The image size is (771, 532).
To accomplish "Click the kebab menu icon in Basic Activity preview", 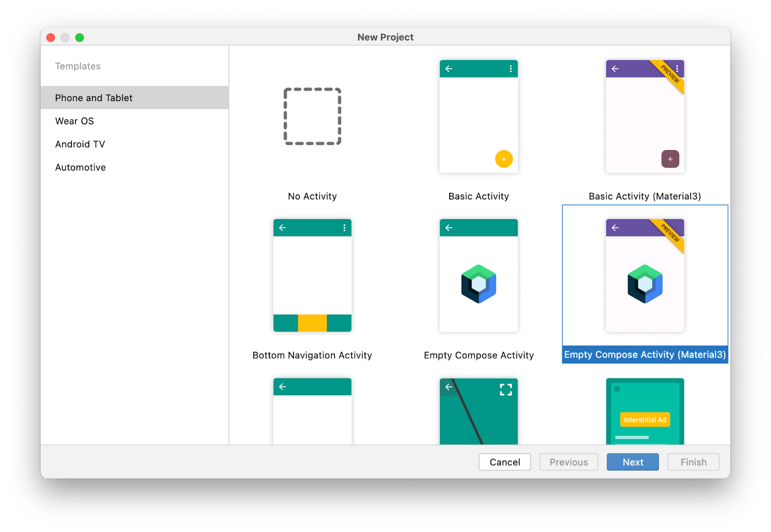I will click(511, 69).
